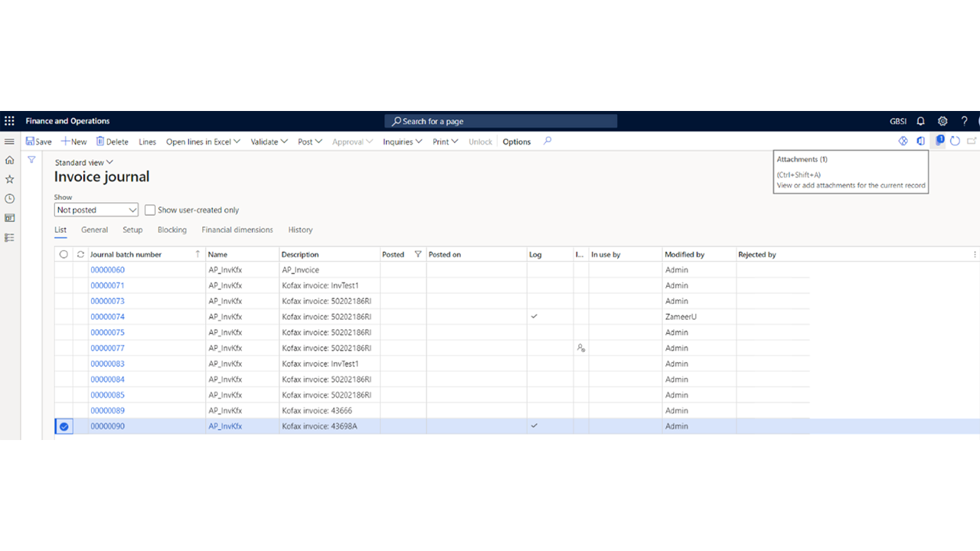Open journal Lines

[x=147, y=142]
